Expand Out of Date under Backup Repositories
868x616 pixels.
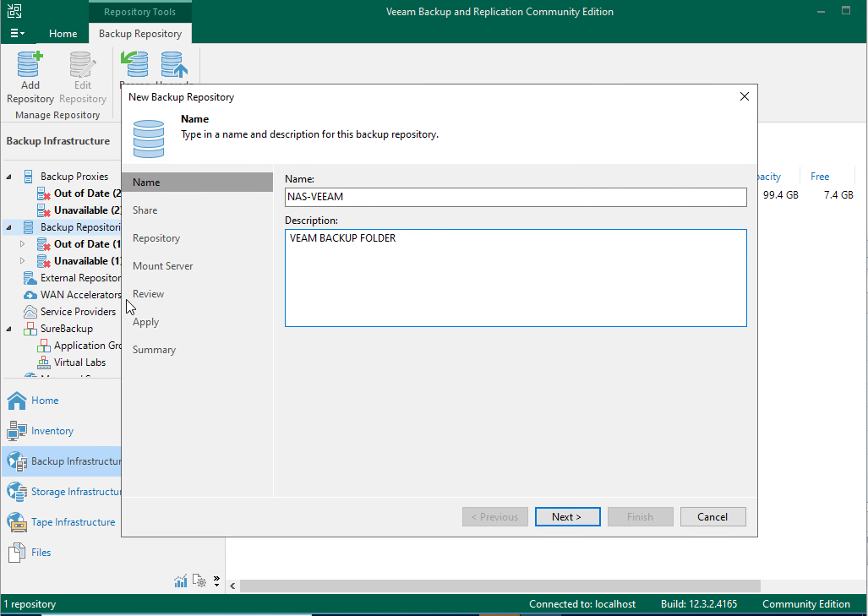pos(23,244)
